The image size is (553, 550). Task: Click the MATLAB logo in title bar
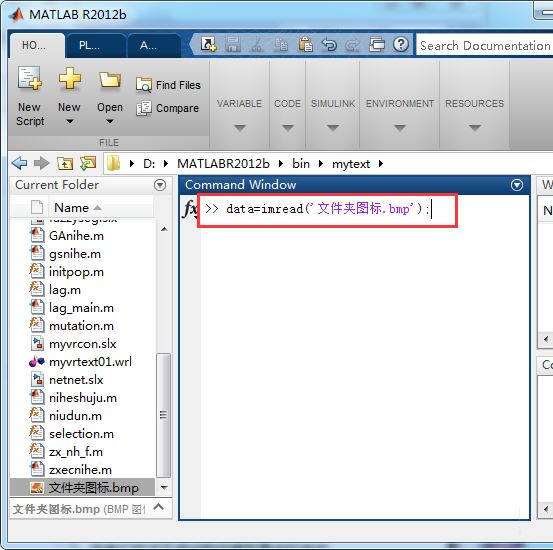pos(16,14)
